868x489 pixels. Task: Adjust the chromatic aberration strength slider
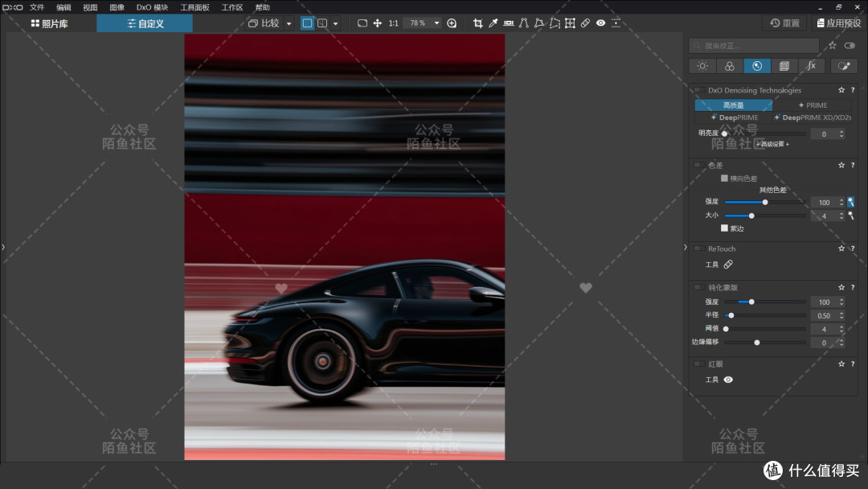click(x=765, y=202)
